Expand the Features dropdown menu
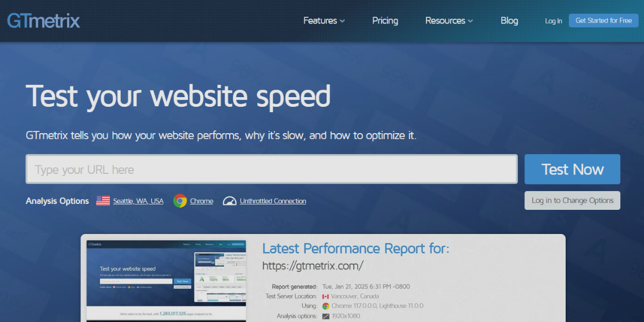Screen dimensions: 644x322 pyautogui.click(x=324, y=21)
